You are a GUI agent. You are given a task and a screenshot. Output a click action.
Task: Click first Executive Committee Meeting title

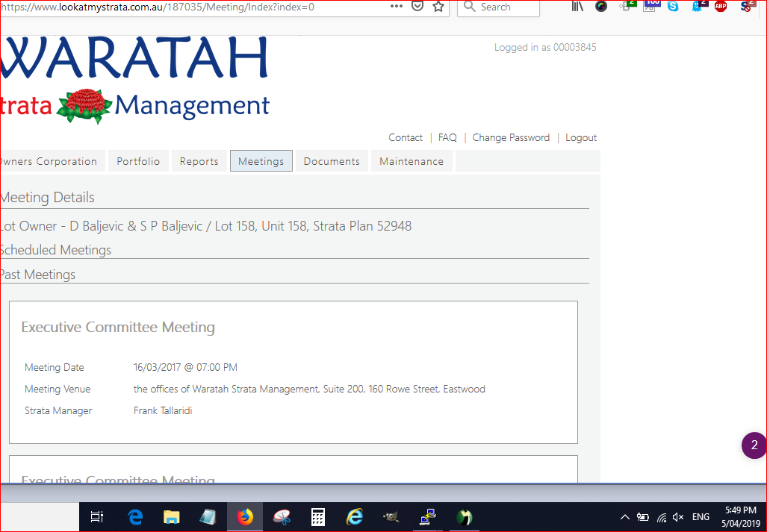(x=118, y=327)
